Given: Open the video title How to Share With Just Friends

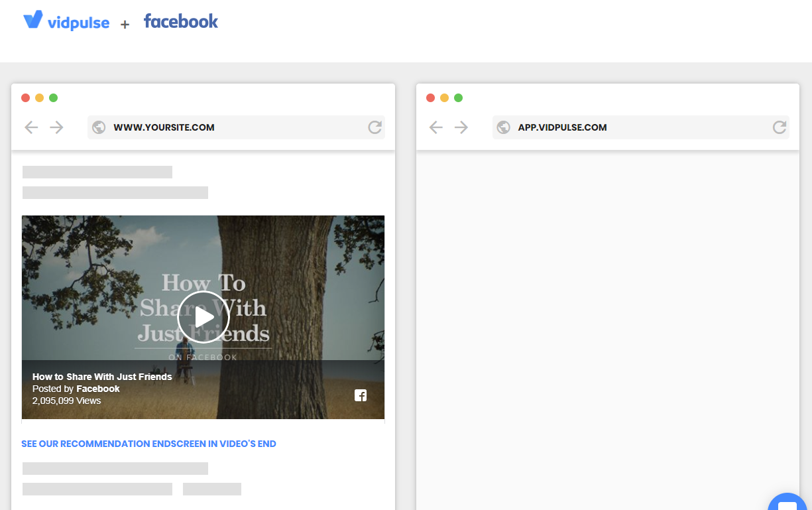Looking at the screenshot, I should [x=102, y=377].
